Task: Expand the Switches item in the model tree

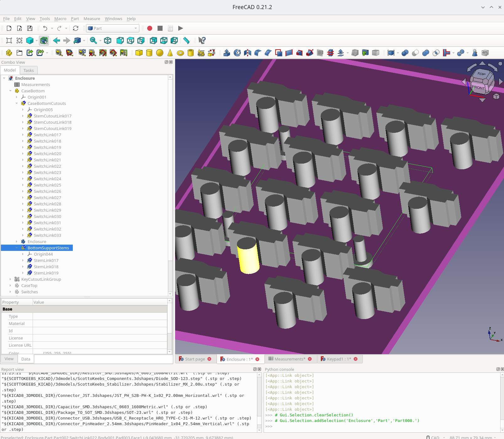Action: 10,292
